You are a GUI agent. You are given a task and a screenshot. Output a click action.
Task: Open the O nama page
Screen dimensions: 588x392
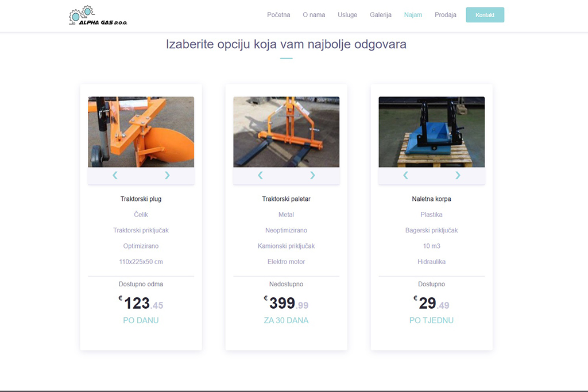(x=314, y=15)
